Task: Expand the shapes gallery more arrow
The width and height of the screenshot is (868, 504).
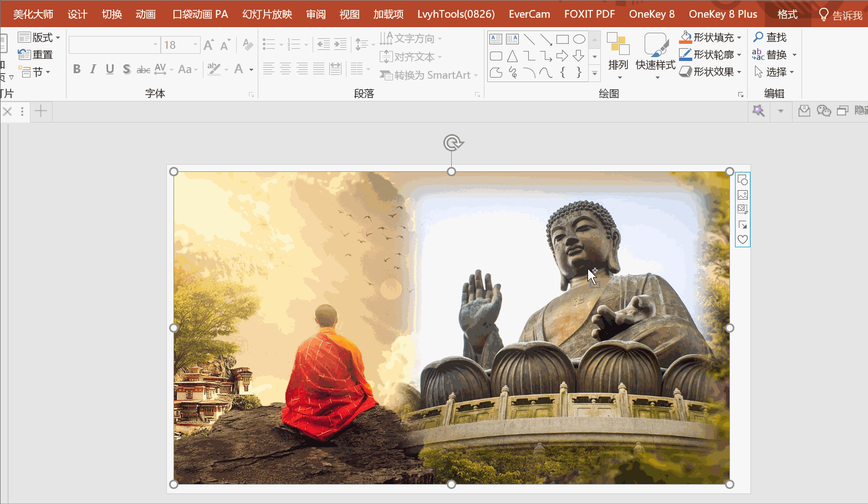Action: coord(595,73)
